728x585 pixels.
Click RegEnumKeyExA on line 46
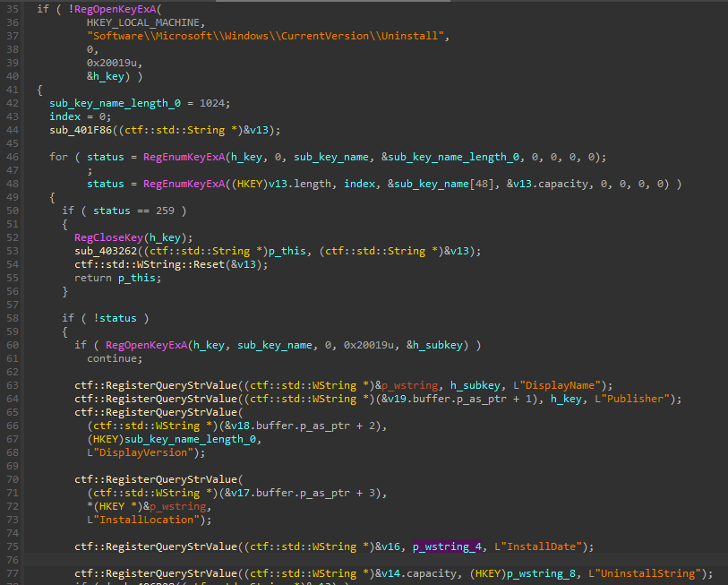tap(184, 157)
